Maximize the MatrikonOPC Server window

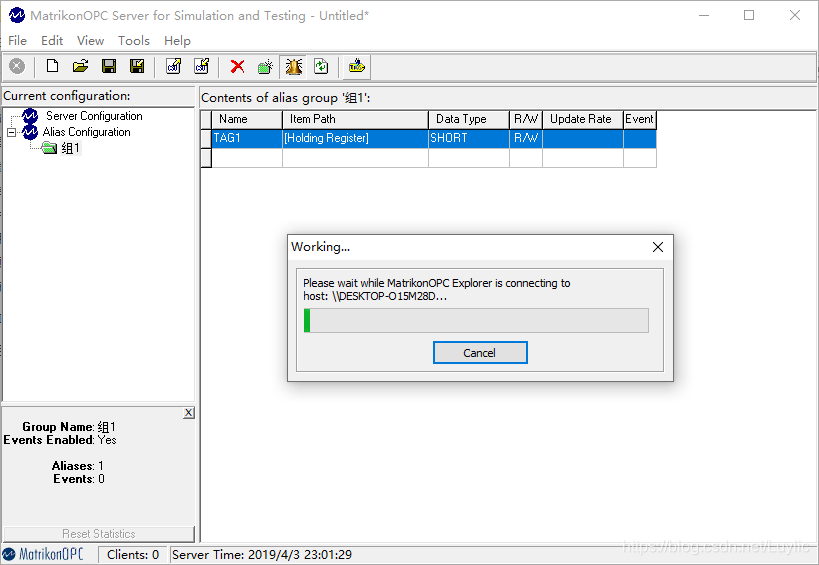pyautogui.click(x=749, y=15)
